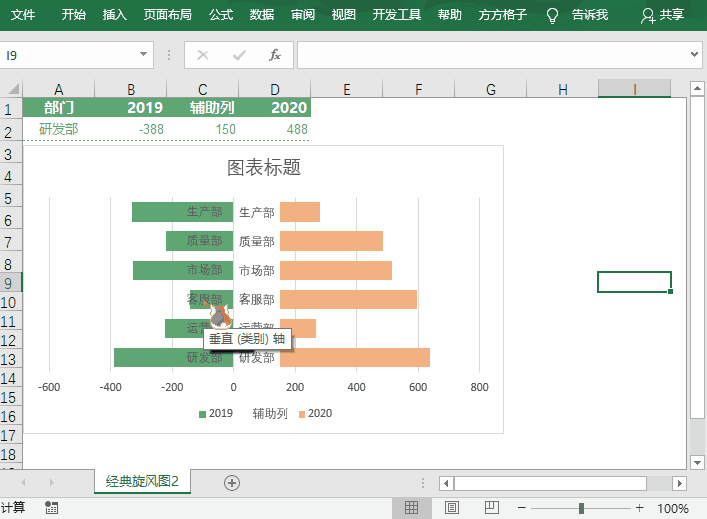This screenshot has height=519, width=707.
Task: Click the Select All corner triangle
Action: tap(12, 88)
